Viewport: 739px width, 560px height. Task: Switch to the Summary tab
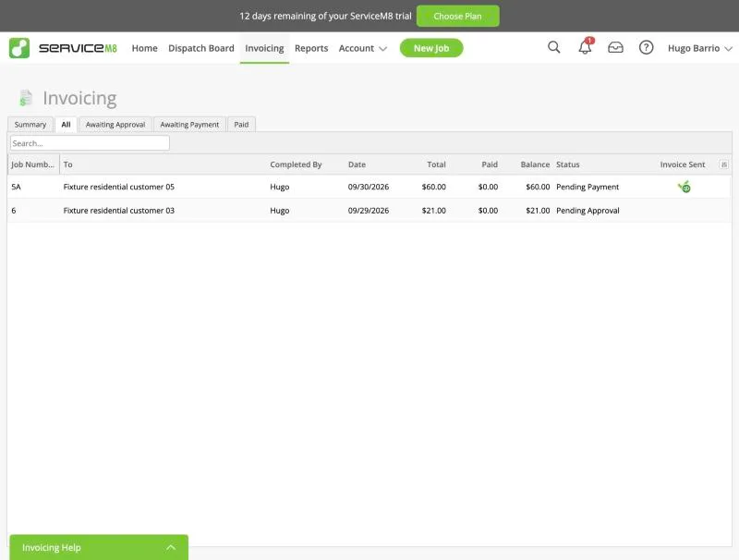click(30, 125)
